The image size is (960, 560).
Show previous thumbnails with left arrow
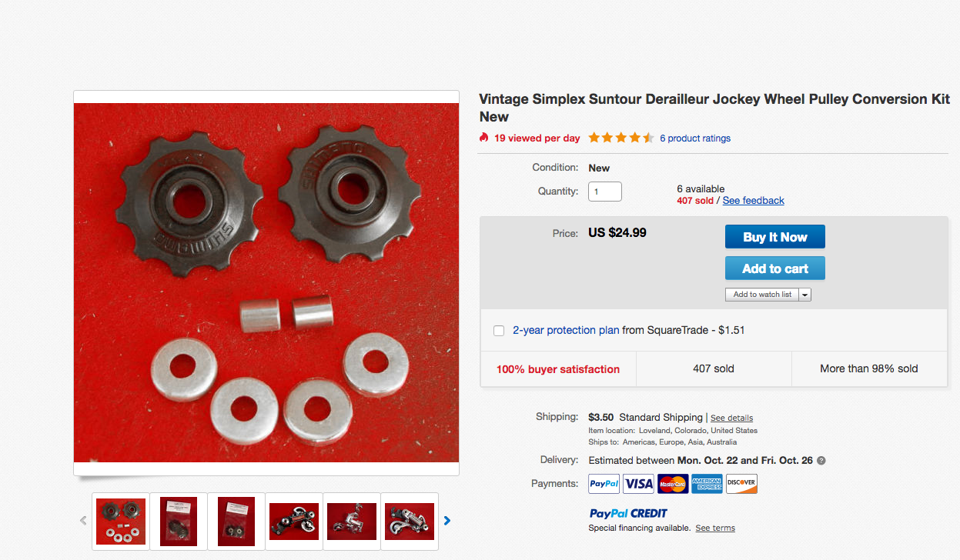[84, 521]
